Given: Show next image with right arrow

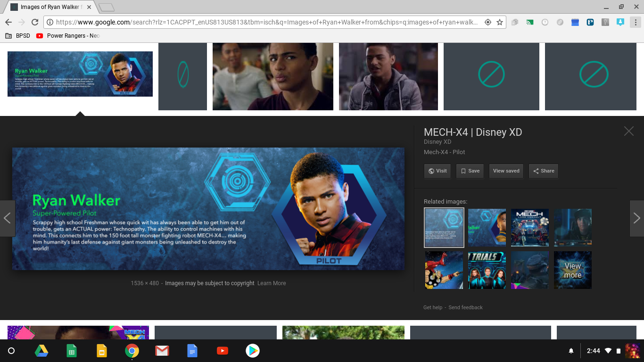Looking at the screenshot, I should pos(636,218).
